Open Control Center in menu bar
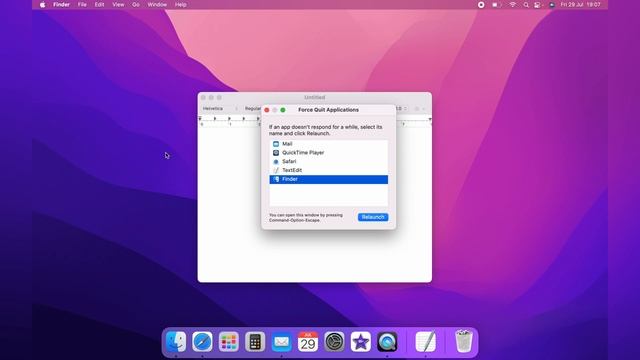This screenshot has width=640, height=360. click(x=538, y=5)
